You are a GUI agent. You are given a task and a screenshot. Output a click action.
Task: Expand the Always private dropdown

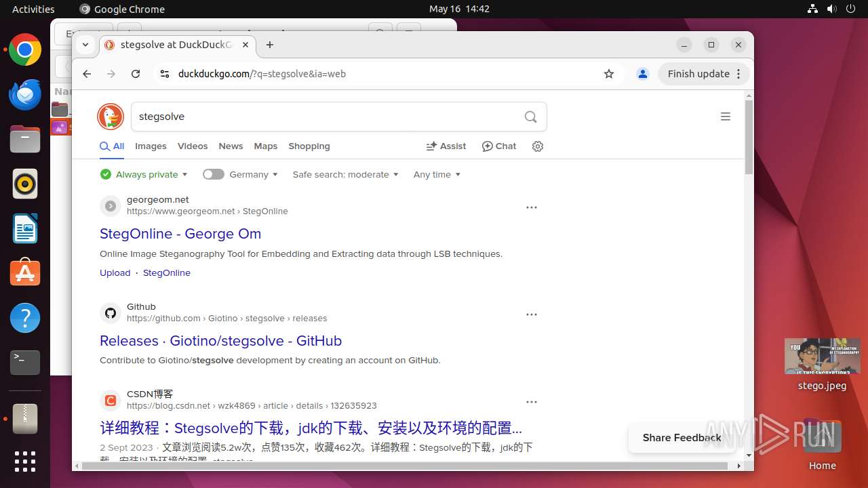click(x=144, y=174)
